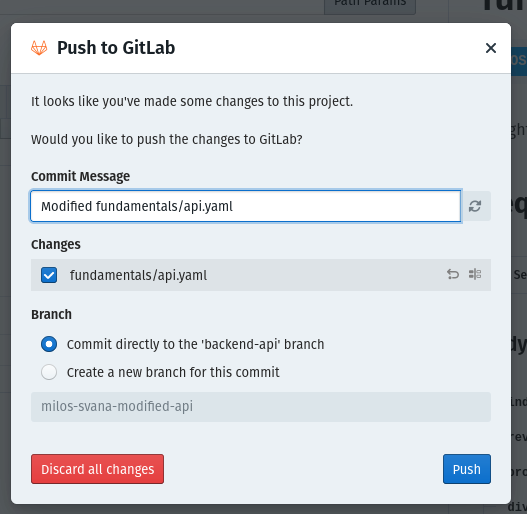Choose the create a new branch radio button
The image size is (527, 514).
(49, 372)
